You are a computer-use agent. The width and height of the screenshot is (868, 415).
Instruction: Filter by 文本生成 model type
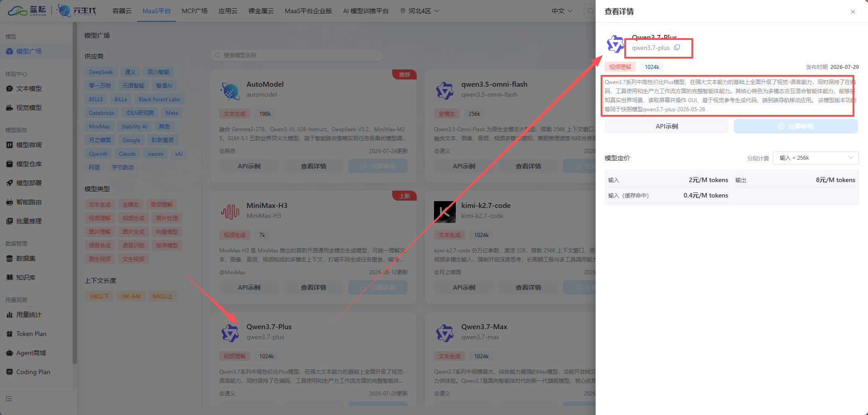(100, 204)
